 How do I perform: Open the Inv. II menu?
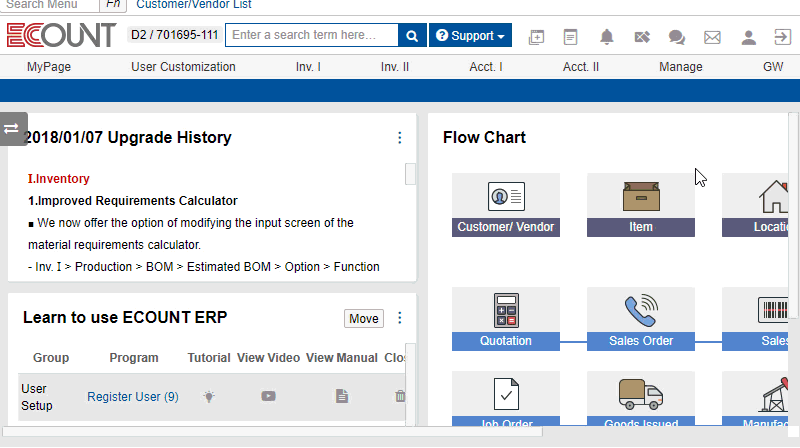pyautogui.click(x=395, y=67)
